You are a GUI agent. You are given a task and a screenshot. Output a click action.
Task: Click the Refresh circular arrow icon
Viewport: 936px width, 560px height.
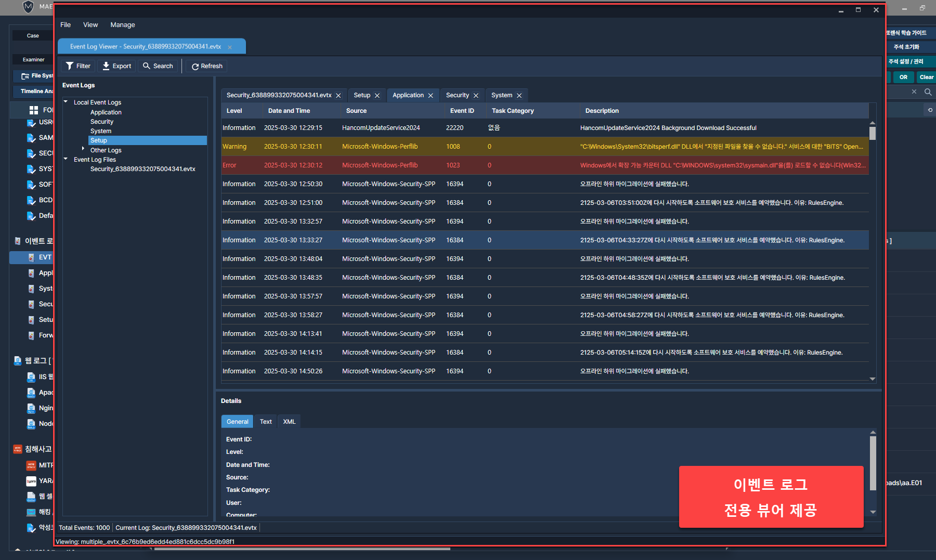point(195,67)
